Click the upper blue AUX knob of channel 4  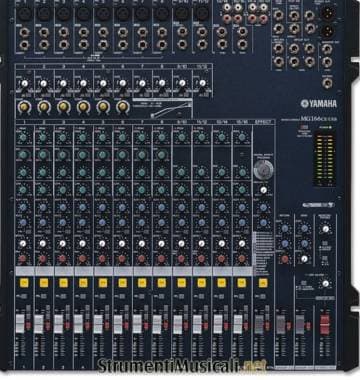83,207
